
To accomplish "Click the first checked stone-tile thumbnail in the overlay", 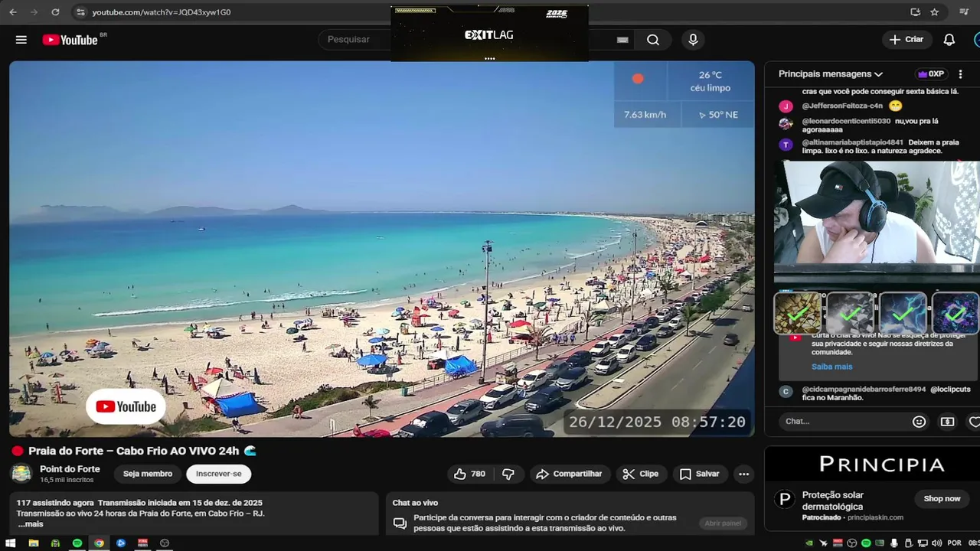I will click(798, 313).
